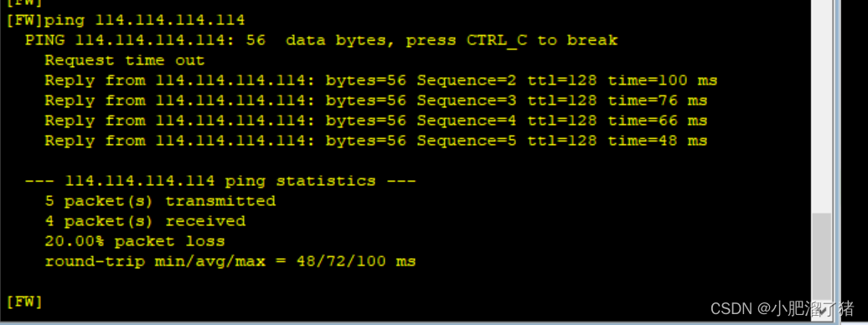Click the 'time=100 ms' value

(x=663, y=81)
